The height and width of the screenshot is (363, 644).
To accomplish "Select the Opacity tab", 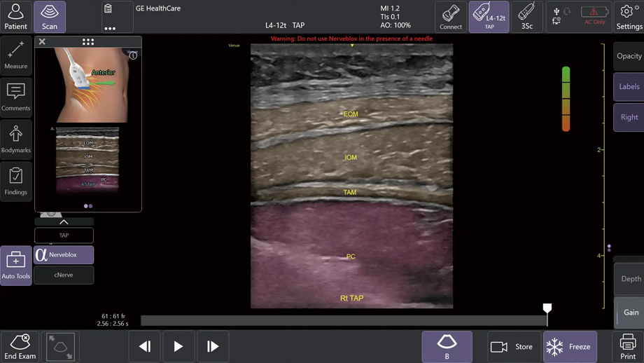I will 629,56.
